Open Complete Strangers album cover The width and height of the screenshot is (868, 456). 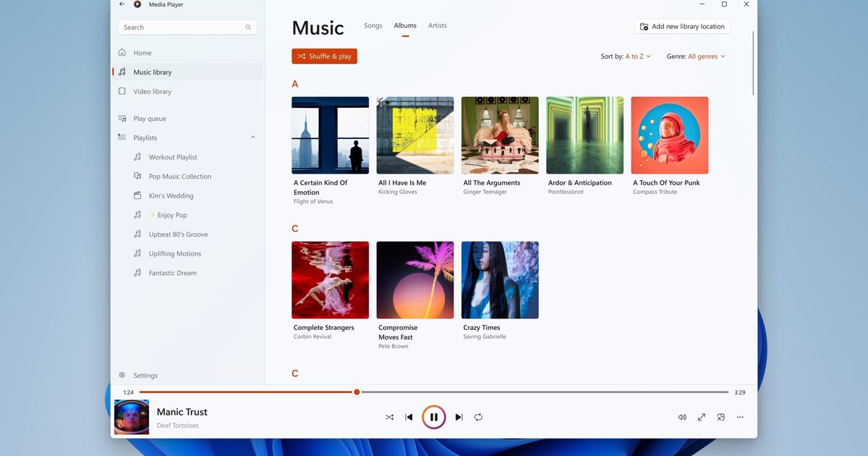click(x=331, y=280)
